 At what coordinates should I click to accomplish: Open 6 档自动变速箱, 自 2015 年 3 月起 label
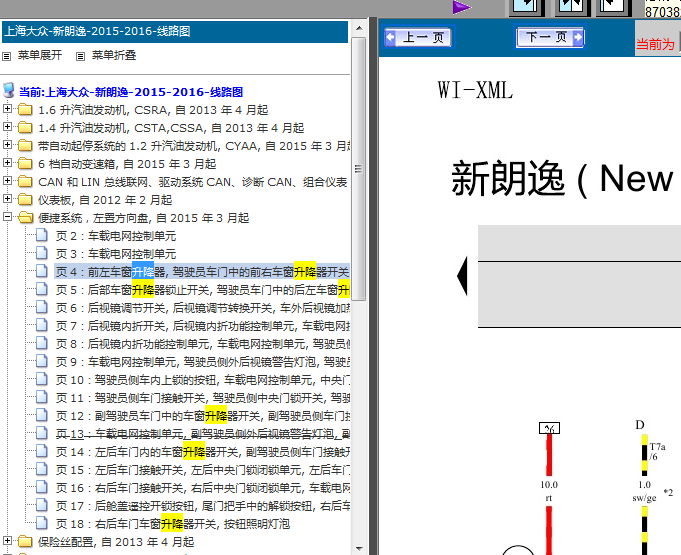point(127,164)
